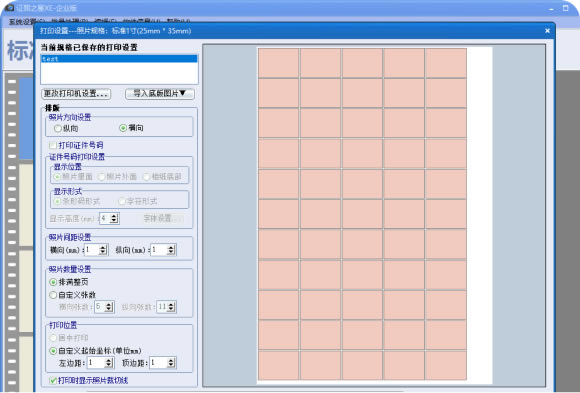Select the 'test' saved print setting
Viewport: 580px width, 393px height.
point(119,59)
